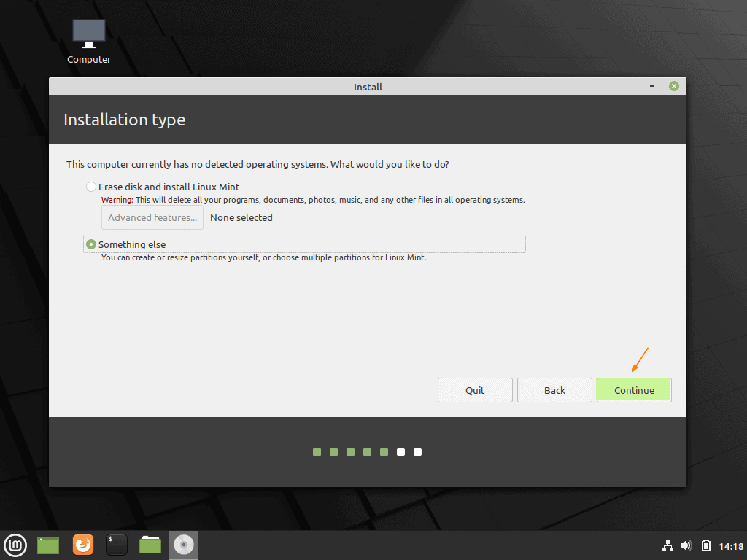
Task: Open the battery power tray icon
Action: point(706,545)
